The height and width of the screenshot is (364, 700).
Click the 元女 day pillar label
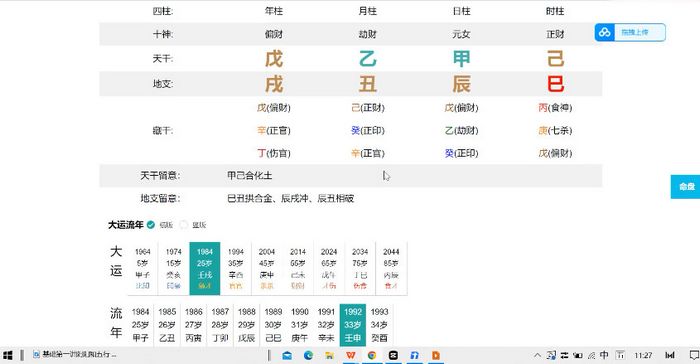pos(462,34)
